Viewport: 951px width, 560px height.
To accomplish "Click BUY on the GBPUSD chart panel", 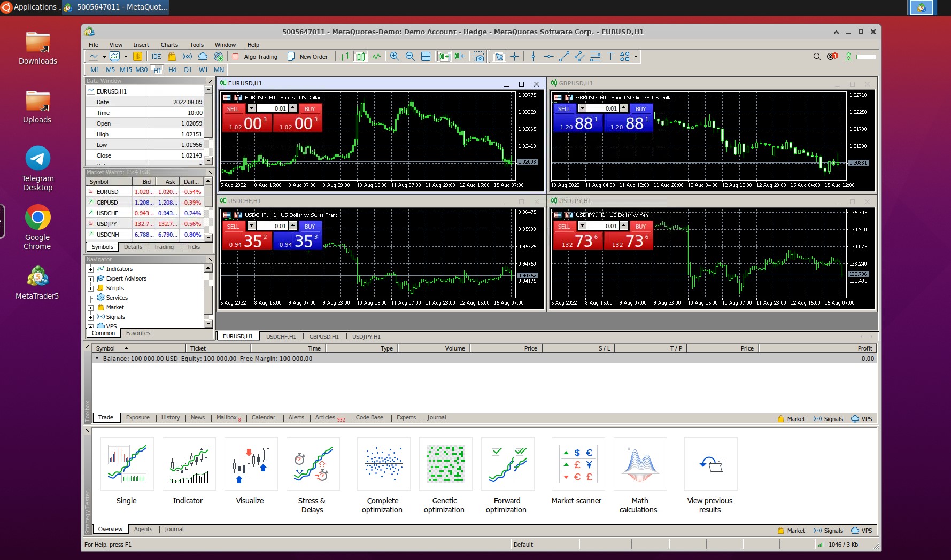I will click(640, 108).
